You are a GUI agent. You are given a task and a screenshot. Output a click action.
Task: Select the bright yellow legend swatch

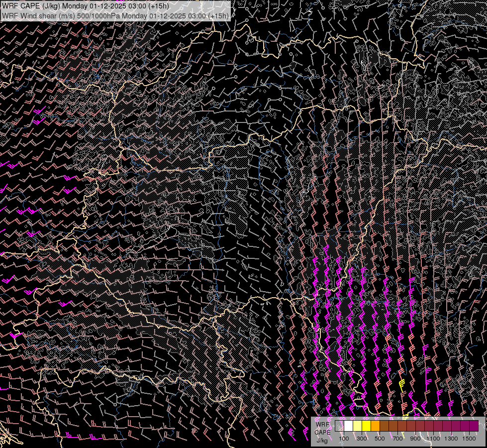click(366, 426)
